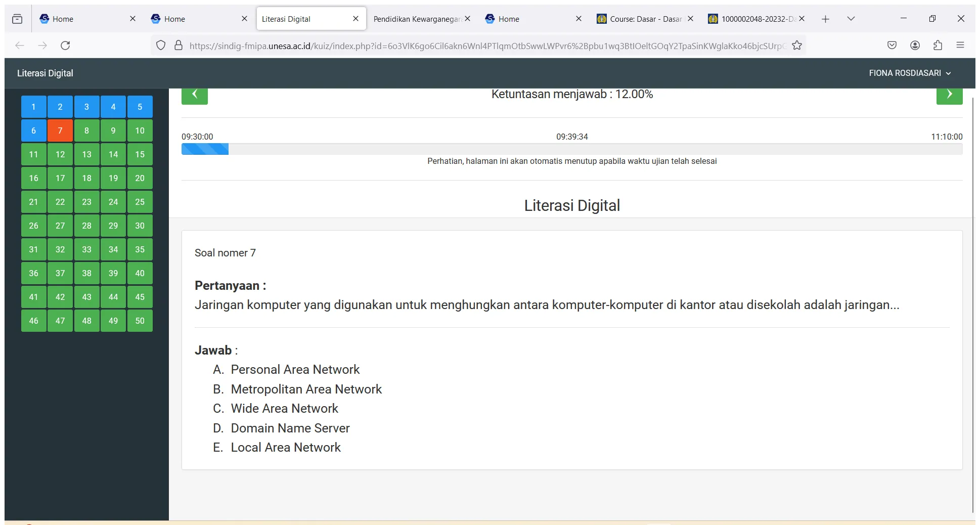Select answer C. Wide Area Network
Screen dimensions: 980x525
pos(284,409)
